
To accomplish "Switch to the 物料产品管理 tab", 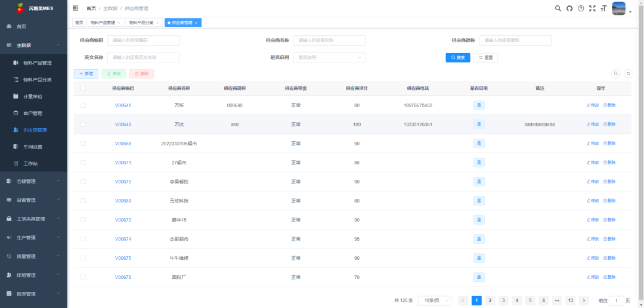I will tap(105, 23).
